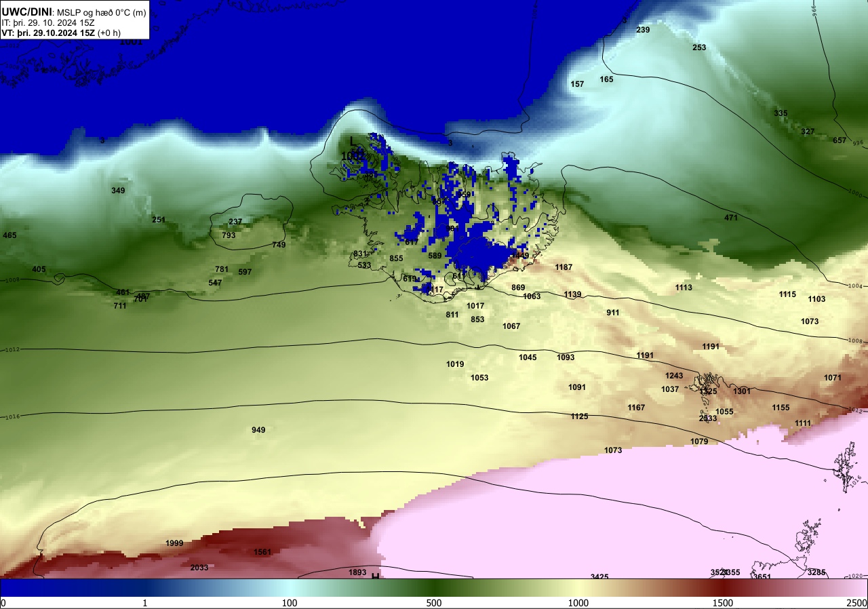Click the freezing level value 1019
Viewport: 868px width, 609px height.
(x=455, y=364)
